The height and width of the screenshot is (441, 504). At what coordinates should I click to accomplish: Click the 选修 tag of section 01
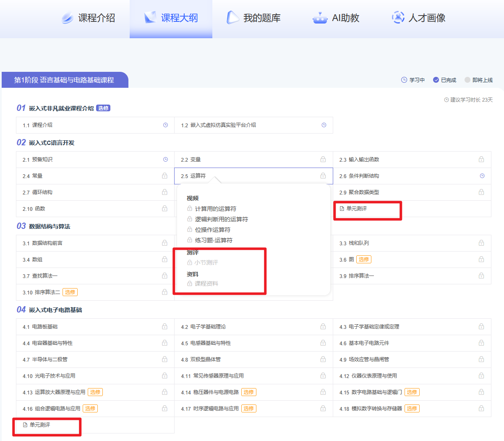click(103, 108)
